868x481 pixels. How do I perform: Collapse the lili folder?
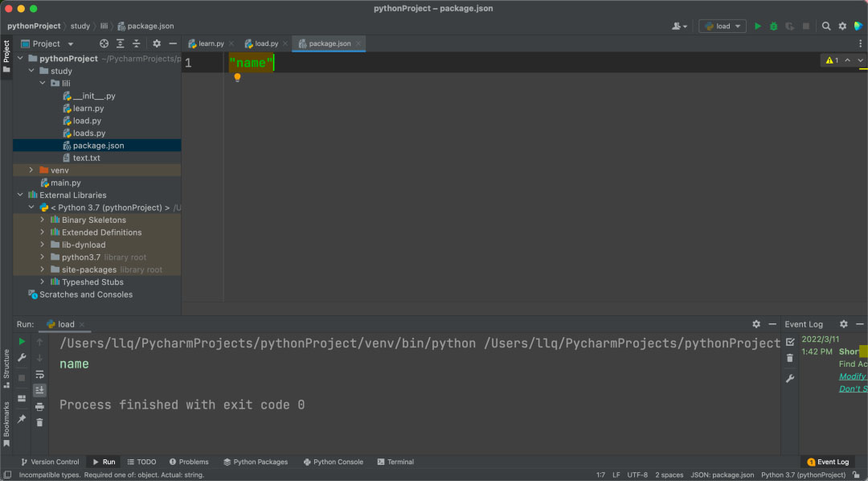point(43,83)
